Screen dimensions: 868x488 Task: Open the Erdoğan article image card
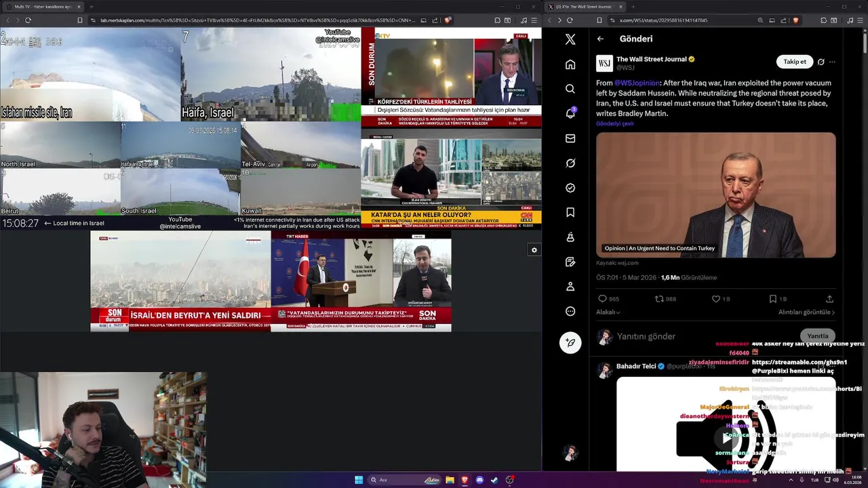pyautogui.click(x=716, y=195)
